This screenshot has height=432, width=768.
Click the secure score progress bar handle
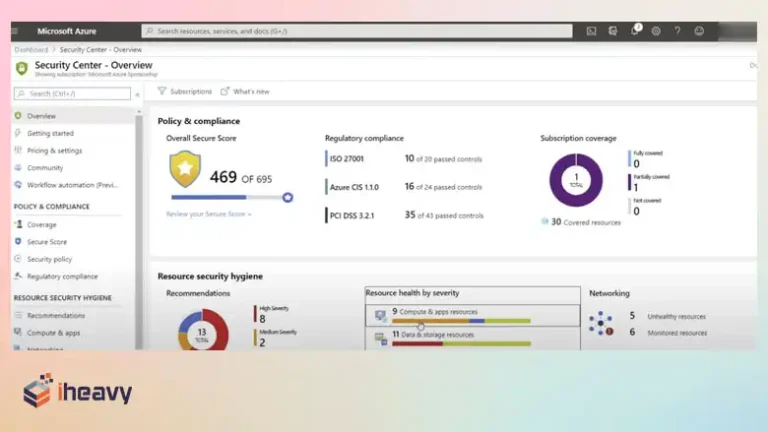coord(288,197)
